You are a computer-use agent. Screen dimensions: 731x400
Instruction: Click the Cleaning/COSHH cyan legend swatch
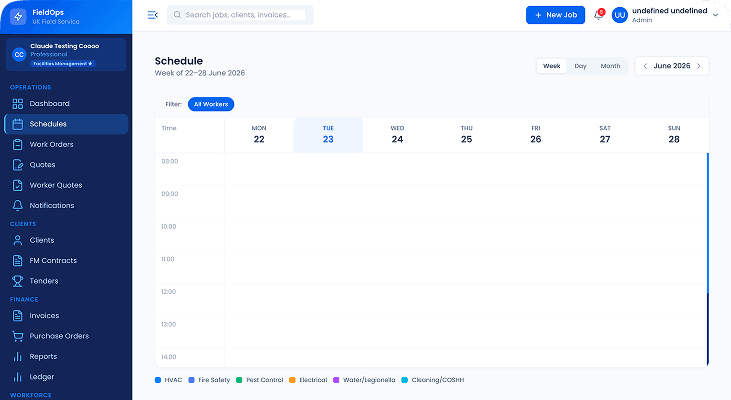coord(405,380)
